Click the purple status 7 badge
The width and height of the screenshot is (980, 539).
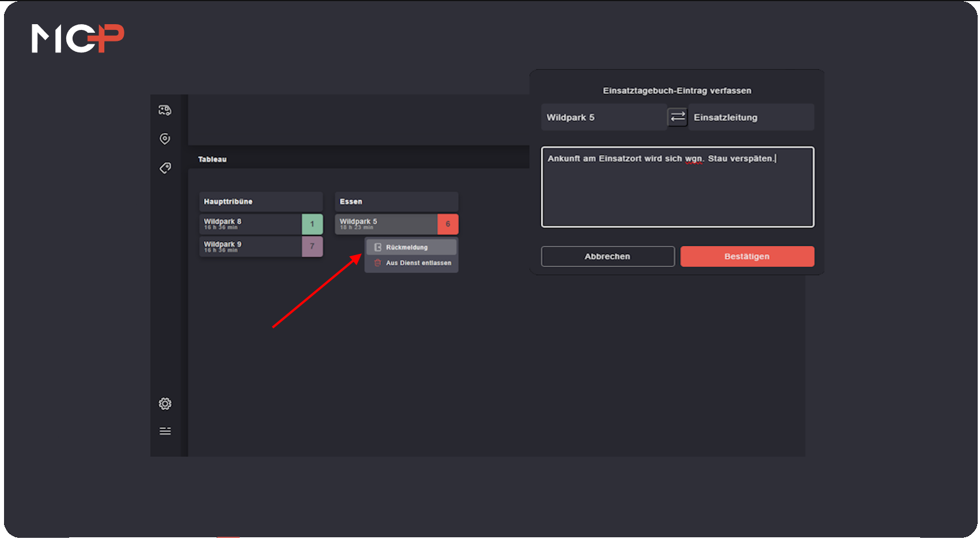tap(312, 246)
